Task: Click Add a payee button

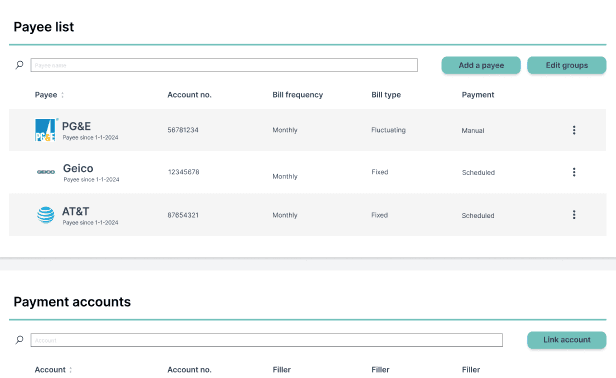Action: click(x=481, y=65)
